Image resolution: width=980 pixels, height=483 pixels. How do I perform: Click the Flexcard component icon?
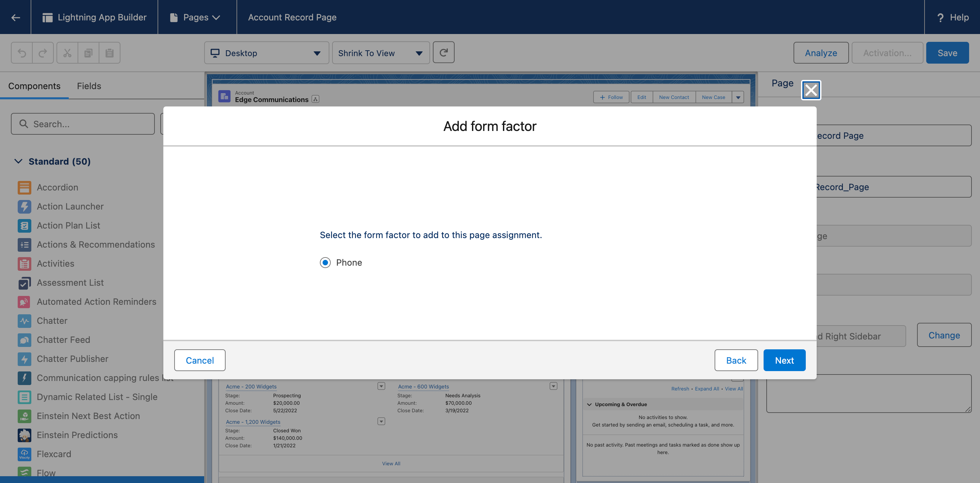click(24, 454)
